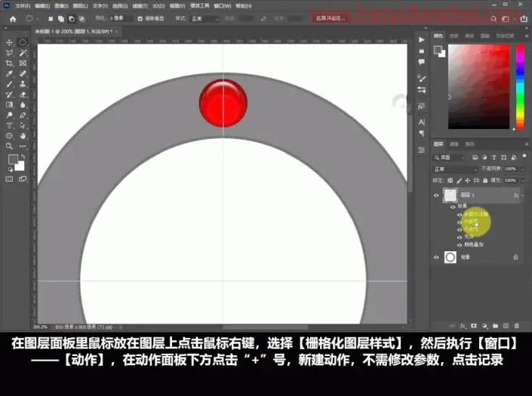Create a new layer
This screenshot has height=396, width=532.
point(506,326)
